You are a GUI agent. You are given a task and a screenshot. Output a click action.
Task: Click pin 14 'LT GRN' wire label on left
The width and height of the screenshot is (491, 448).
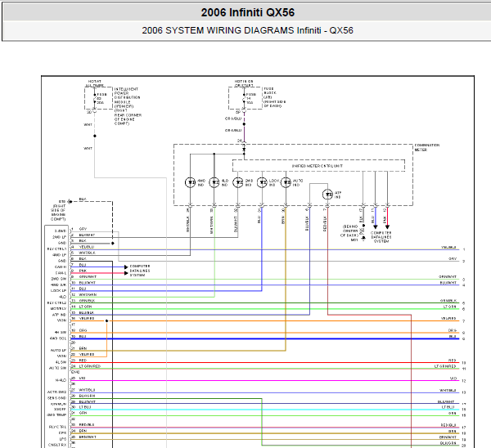click(x=85, y=307)
